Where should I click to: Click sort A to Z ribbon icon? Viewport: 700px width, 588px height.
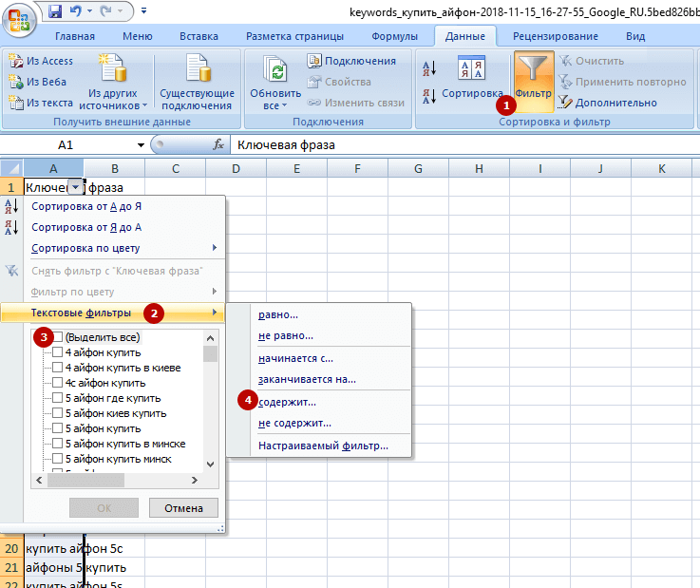point(428,66)
